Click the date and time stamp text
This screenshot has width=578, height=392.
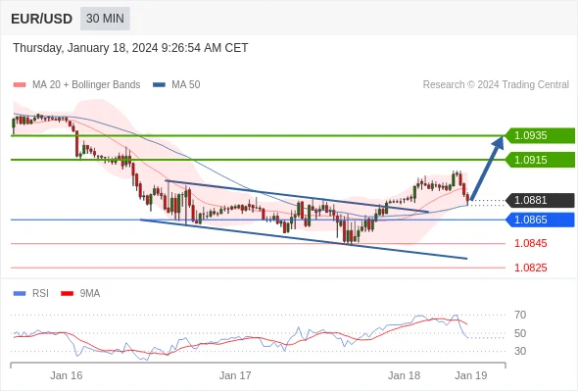(130, 48)
